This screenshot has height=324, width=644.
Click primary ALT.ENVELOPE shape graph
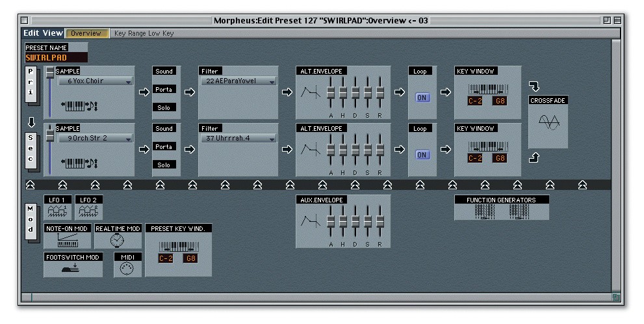pos(311,92)
